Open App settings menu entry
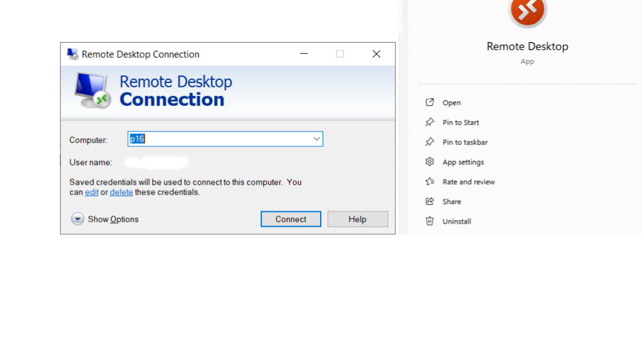The image size is (644, 357). click(x=463, y=162)
